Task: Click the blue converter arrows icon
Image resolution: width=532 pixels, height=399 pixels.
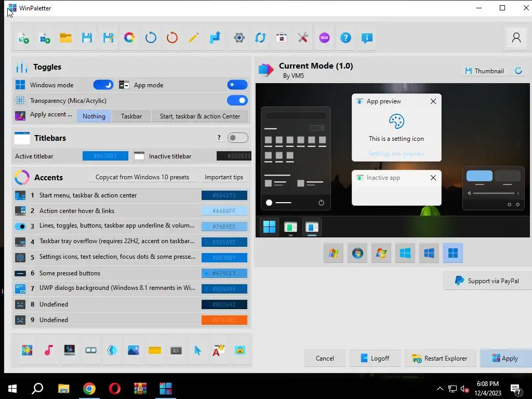Action: pos(215,37)
